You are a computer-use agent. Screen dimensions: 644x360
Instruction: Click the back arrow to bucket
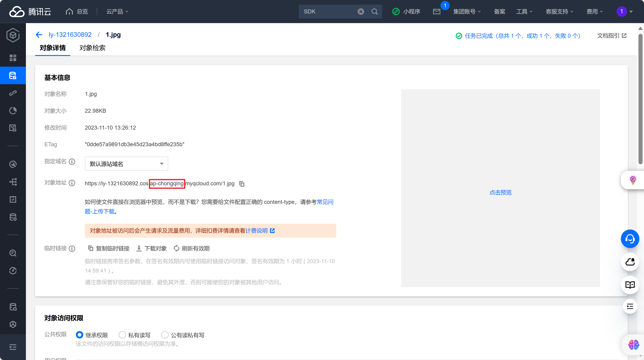[39, 35]
